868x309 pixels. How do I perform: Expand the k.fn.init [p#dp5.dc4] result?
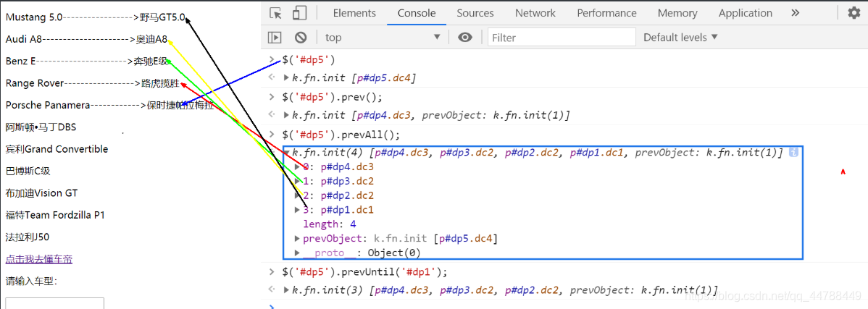pos(287,78)
